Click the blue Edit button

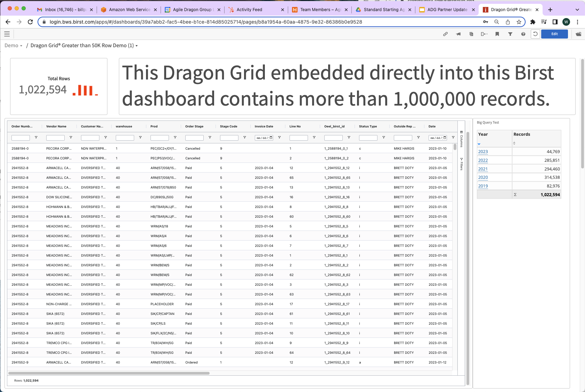click(x=554, y=34)
